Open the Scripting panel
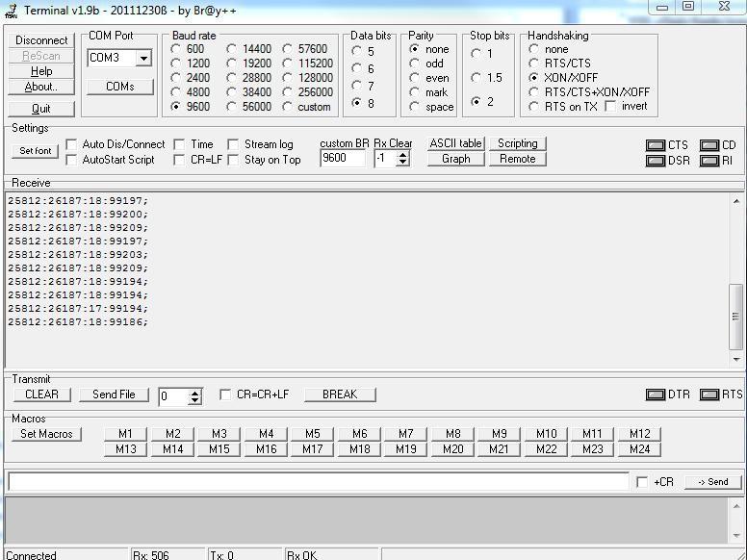 (517, 143)
